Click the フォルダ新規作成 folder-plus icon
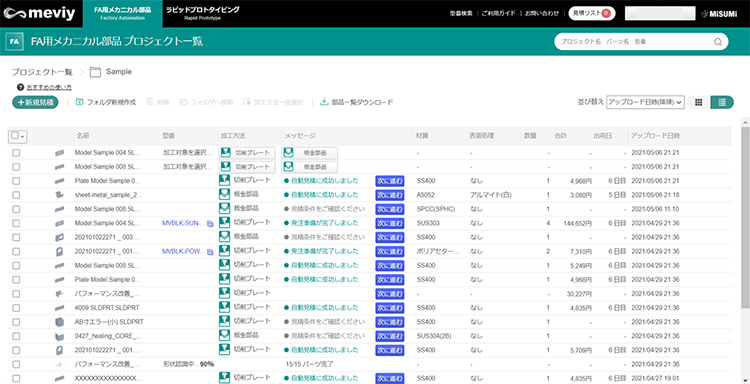Viewport: 750px width, 384px height. click(x=79, y=102)
